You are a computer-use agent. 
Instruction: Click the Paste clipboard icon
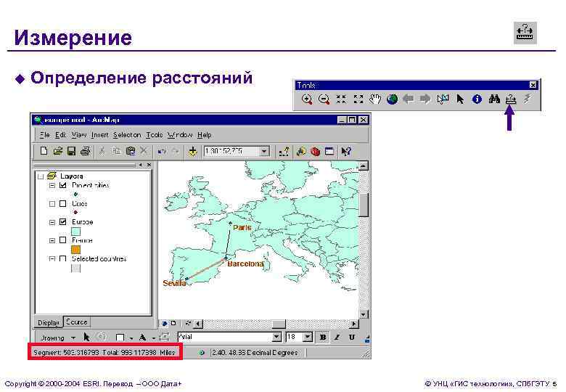[131, 151]
